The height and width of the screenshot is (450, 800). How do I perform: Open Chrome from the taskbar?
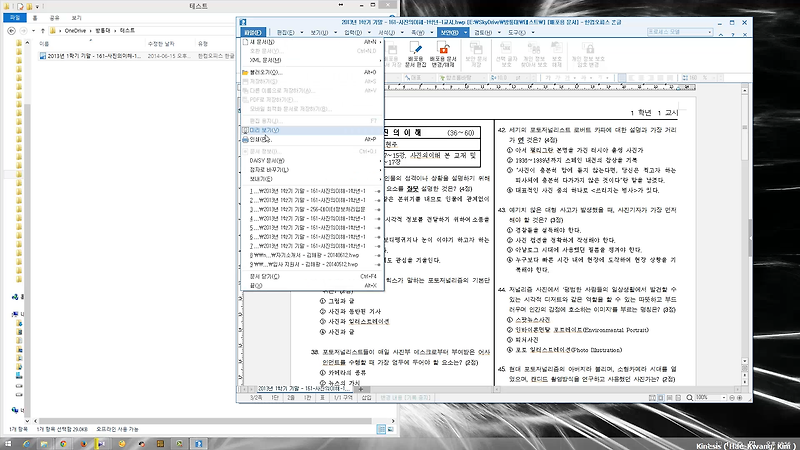point(63,444)
